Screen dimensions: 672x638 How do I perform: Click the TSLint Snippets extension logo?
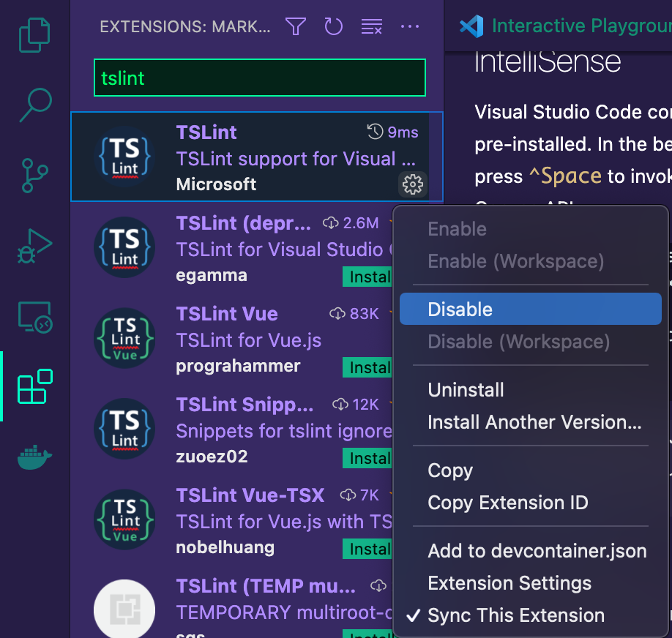tap(124, 429)
